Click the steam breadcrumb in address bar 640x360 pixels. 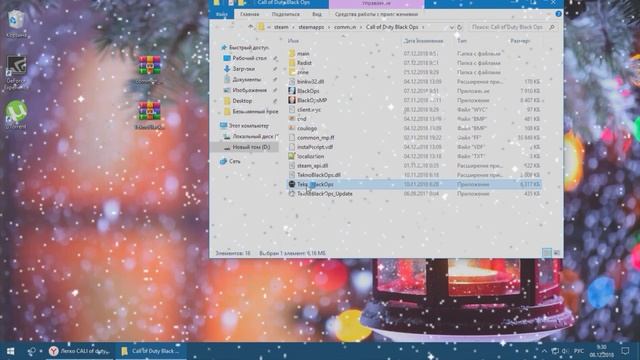[x=281, y=27]
